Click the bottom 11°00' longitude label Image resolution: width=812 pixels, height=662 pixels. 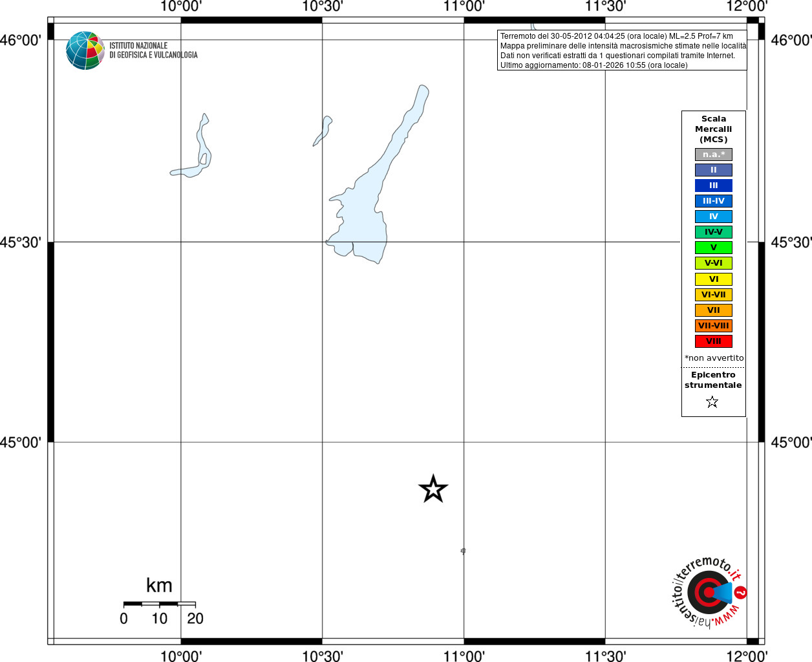pyautogui.click(x=464, y=656)
